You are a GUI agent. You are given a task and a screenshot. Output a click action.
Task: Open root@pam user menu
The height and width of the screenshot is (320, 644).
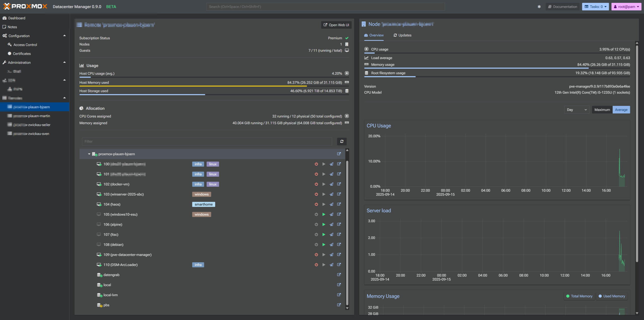pyautogui.click(x=626, y=7)
